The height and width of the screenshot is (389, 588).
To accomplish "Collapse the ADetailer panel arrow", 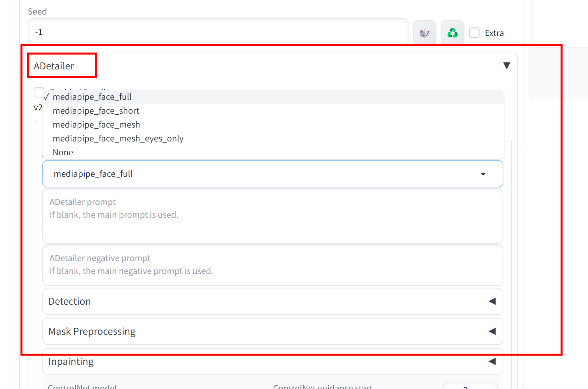I will pyautogui.click(x=506, y=66).
